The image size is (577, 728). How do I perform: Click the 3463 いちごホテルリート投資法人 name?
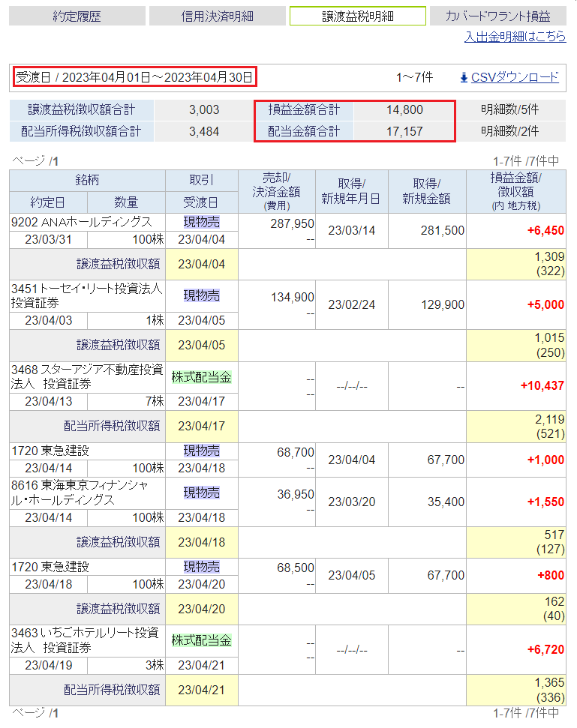[x=85, y=640]
